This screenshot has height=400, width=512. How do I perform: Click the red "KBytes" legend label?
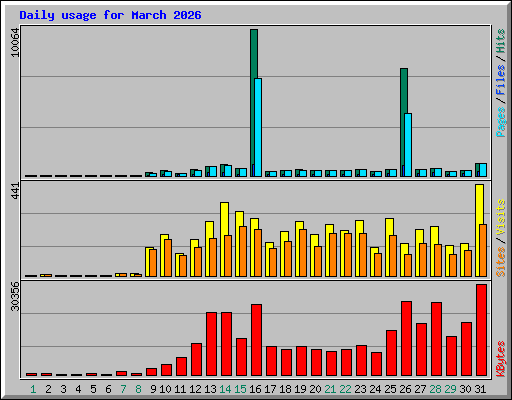point(501,359)
